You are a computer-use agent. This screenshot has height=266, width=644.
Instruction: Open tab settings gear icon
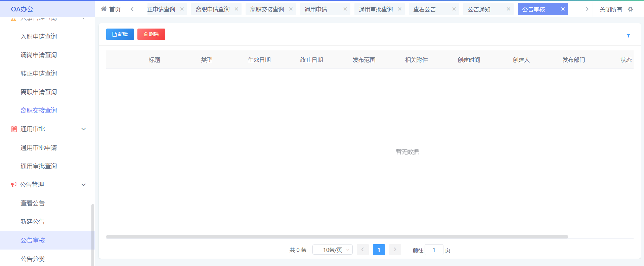point(630,9)
